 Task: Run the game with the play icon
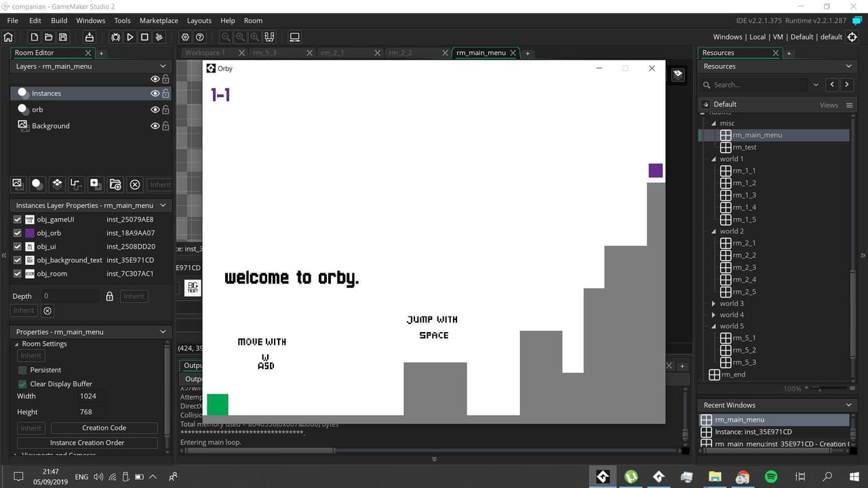tap(130, 37)
